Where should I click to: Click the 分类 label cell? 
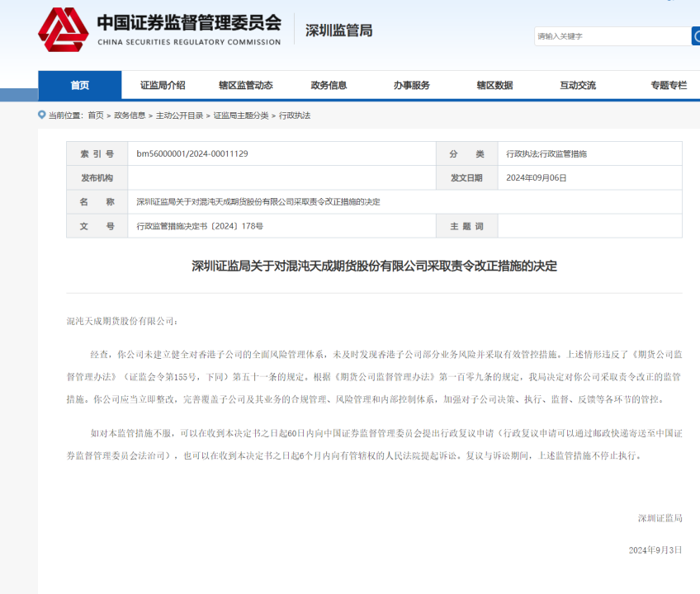pos(466,154)
